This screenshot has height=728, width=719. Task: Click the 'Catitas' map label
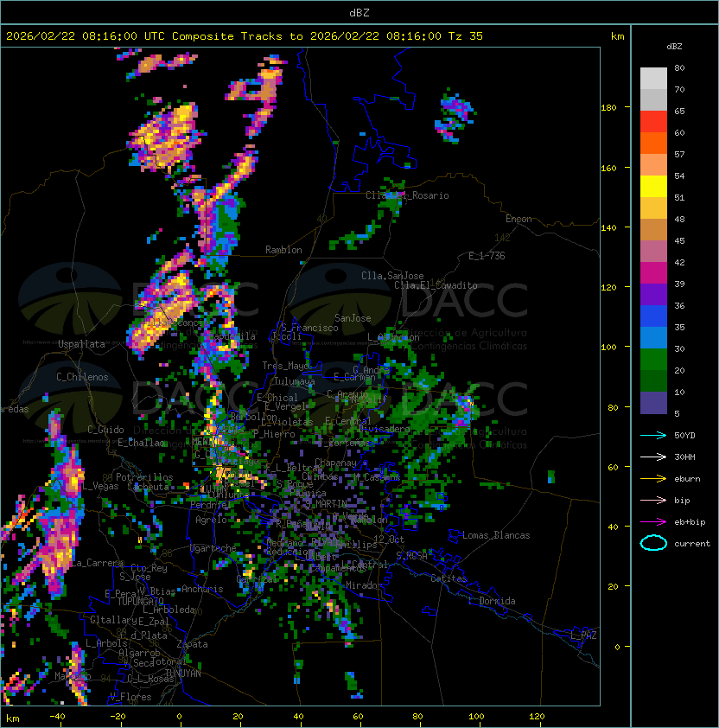(x=449, y=578)
